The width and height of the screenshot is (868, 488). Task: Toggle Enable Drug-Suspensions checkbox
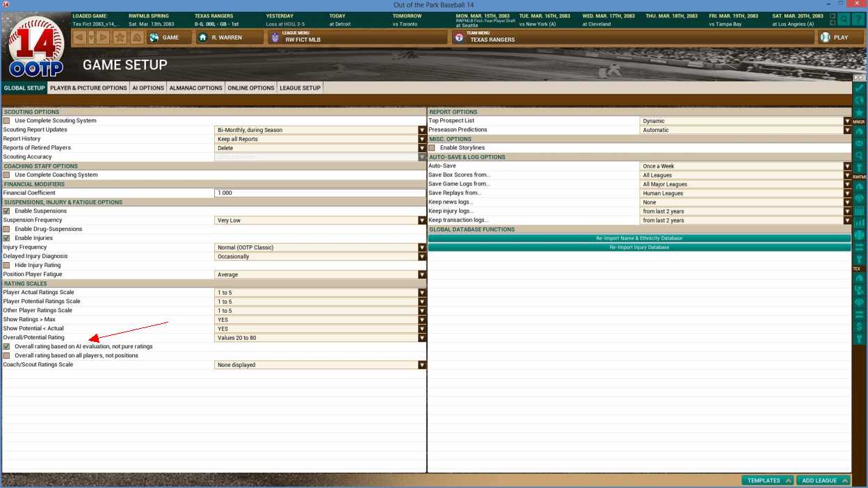pos(6,229)
